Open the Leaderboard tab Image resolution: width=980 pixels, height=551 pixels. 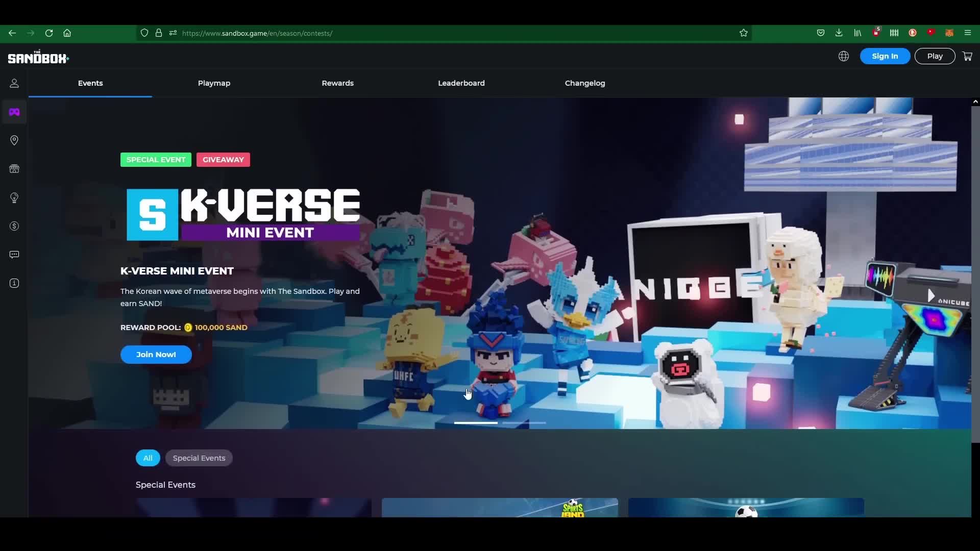pyautogui.click(x=461, y=83)
